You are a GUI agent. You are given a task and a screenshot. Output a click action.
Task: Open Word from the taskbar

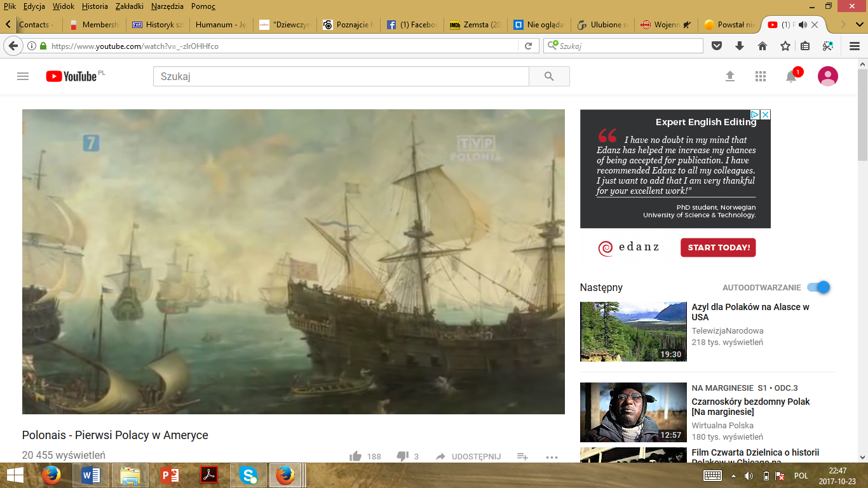click(x=91, y=475)
